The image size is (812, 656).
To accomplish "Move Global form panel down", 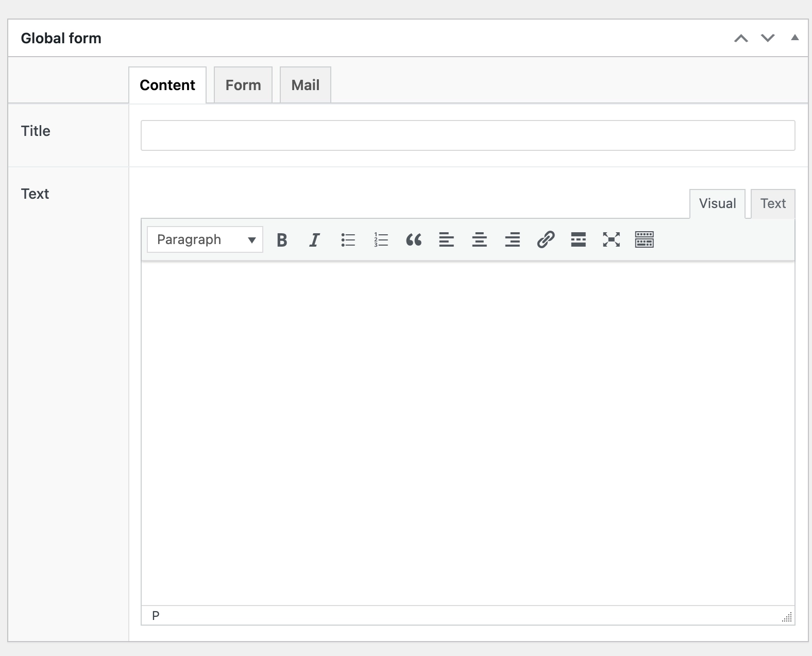I will coord(768,38).
